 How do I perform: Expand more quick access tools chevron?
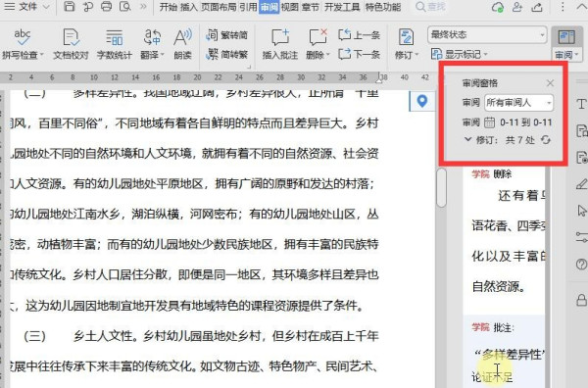[143, 7]
